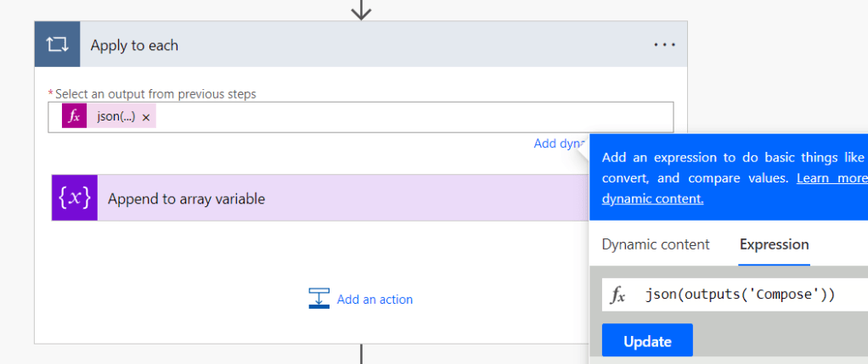Select the json(...) expression token
This screenshot has width=868, height=364.
(x=116, y=117)
